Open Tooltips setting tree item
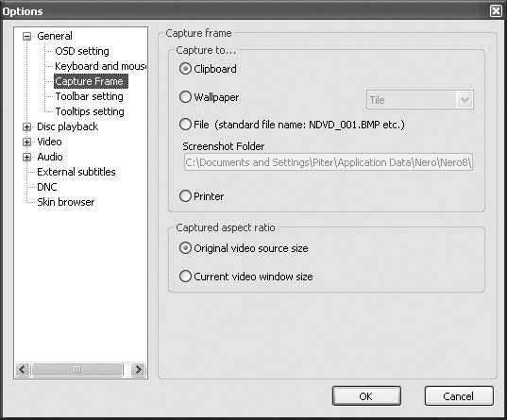 tap(90, 111)
